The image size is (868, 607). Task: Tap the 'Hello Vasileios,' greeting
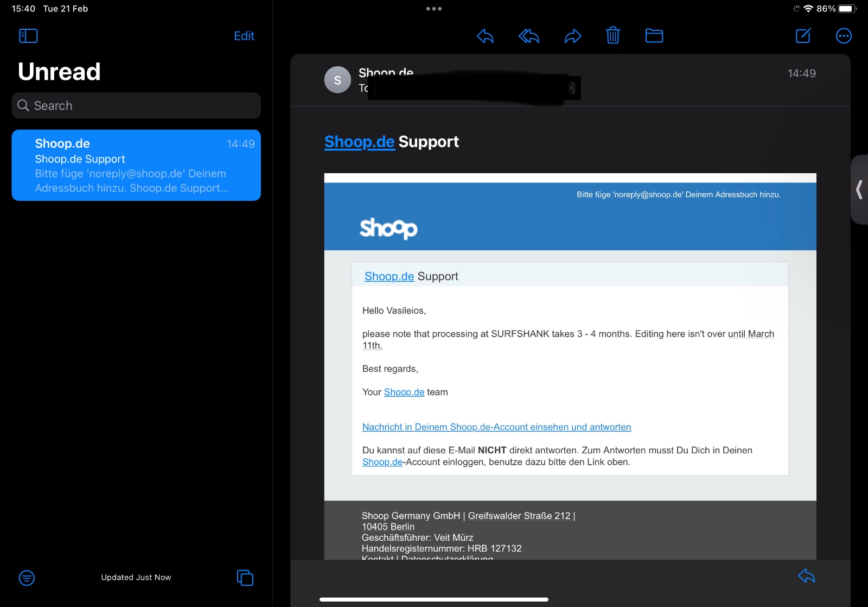[394, 311]
